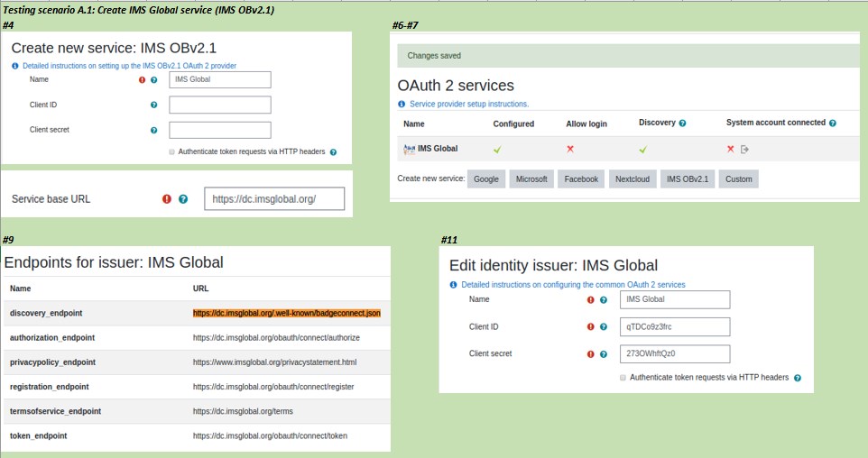Click the Discovery green checkmark for IMS Global
The height and width of the screenshot is (458, 868).
(642, 150)
